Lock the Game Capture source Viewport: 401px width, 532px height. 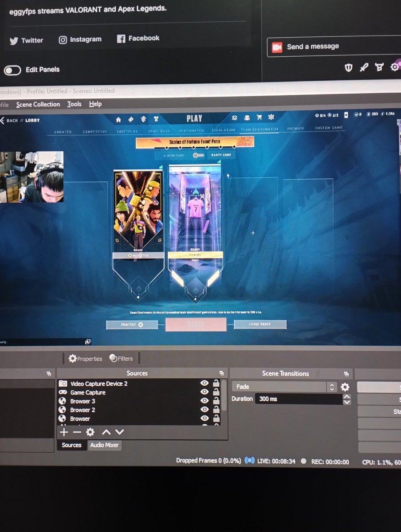tap(216, 392)
